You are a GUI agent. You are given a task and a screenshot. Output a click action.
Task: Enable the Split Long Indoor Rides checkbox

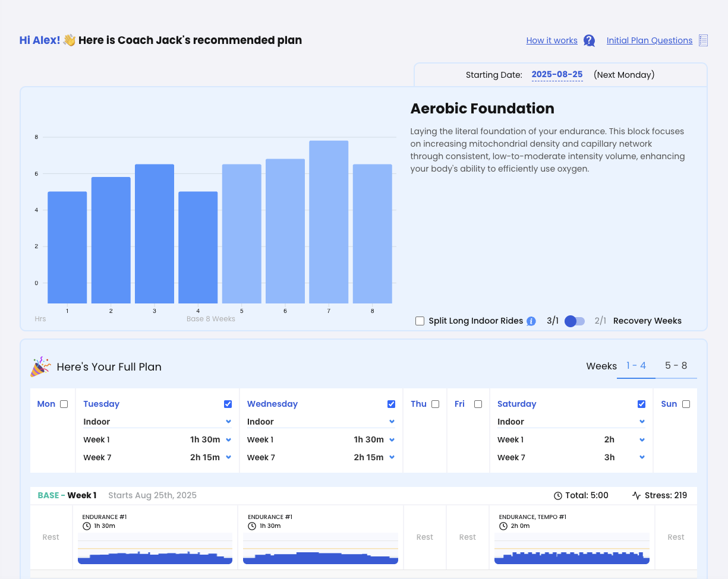(420, 321)
